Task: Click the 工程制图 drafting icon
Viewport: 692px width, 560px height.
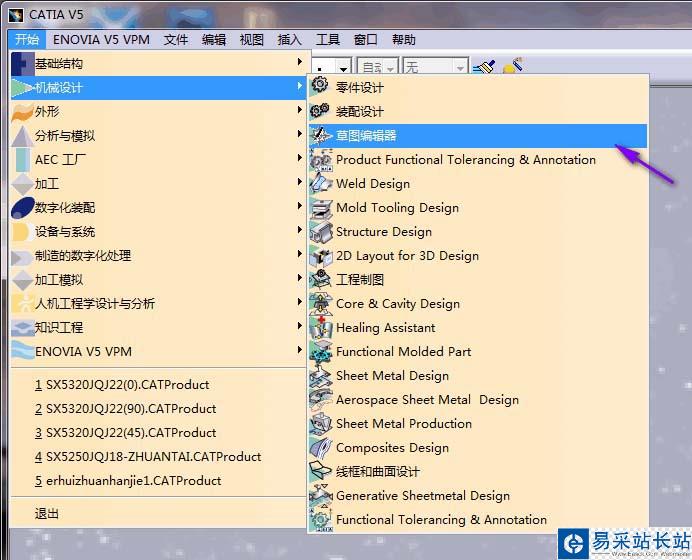Action: (321, 279)
